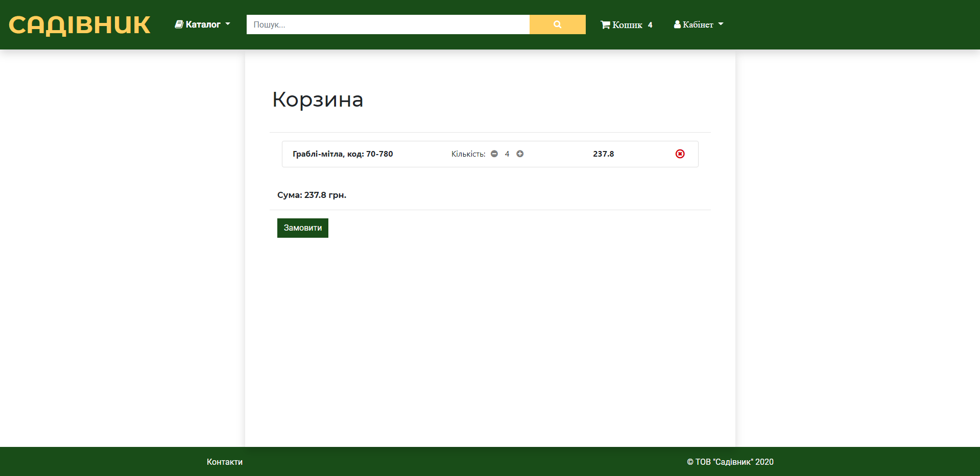980x476 pixels.
Task: Click the Корзина page heading
Action: (x=318, y=100)
